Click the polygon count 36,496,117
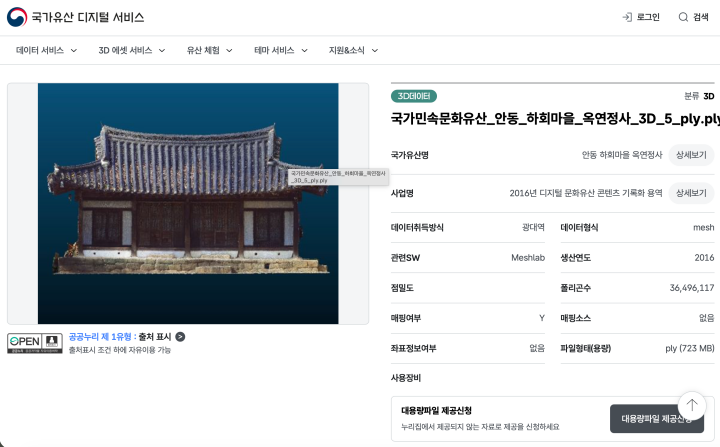Image resolution: width=720 pixels, height=447 pixels. [x=692, y=288]
